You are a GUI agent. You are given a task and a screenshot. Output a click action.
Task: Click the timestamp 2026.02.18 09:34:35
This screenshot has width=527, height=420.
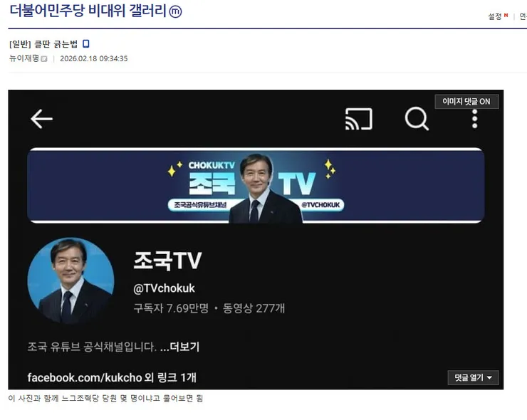point(94,59)
